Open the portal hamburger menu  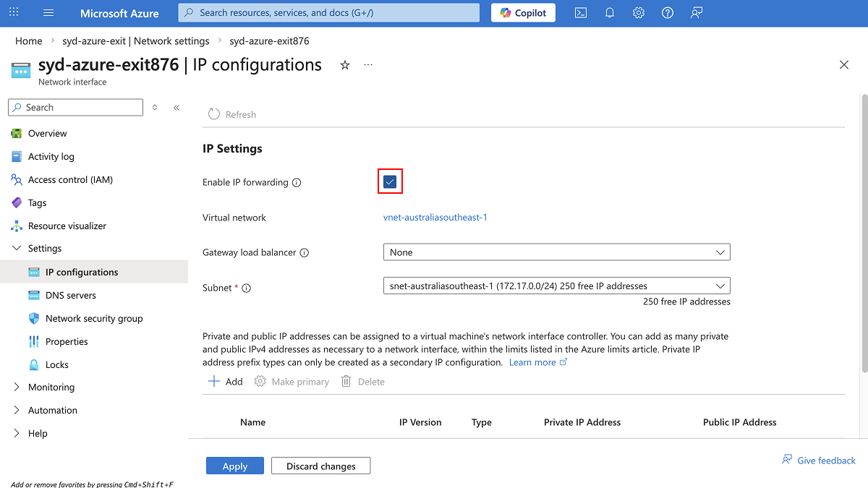click(48, 12)
